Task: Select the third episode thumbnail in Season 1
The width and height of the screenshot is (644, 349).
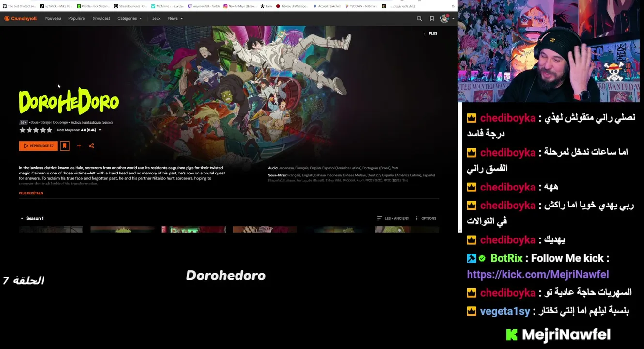Action: point(193,229)
